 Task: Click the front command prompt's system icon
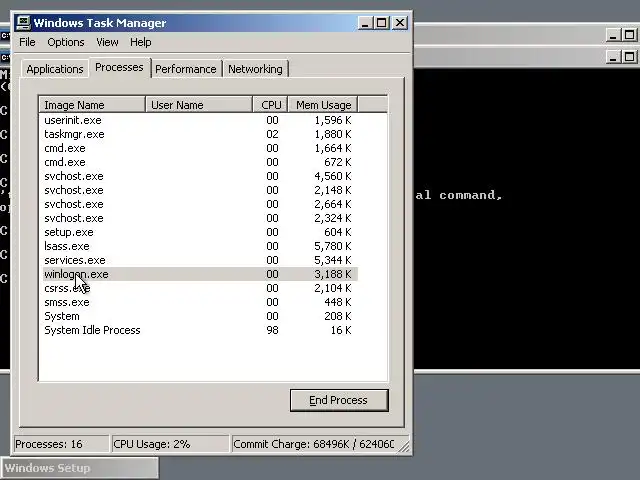(x=5, y=58)
